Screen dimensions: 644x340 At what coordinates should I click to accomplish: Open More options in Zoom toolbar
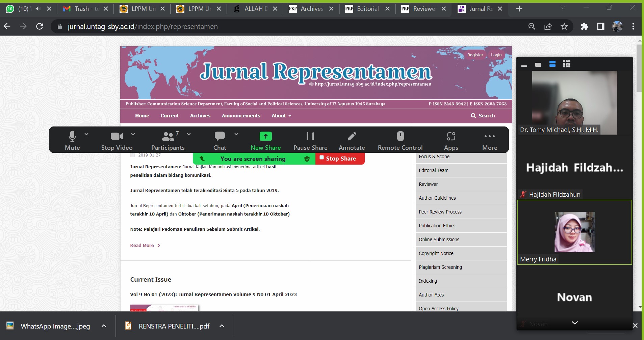tap(489, 140)
